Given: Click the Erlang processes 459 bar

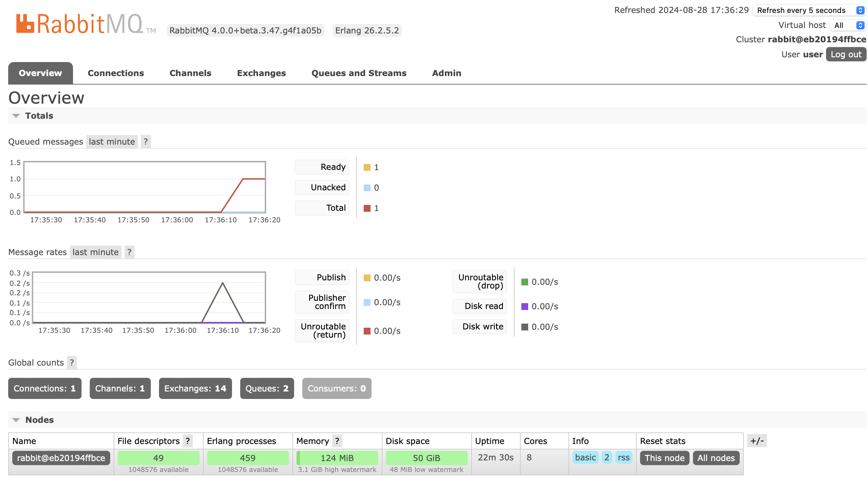Looking at the screenshot, I should (248, 458).
